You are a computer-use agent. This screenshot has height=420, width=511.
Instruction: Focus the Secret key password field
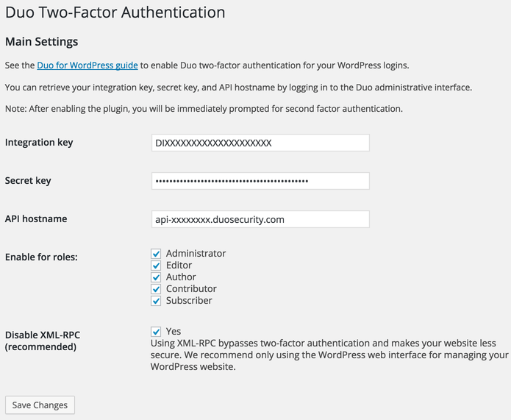point(260,181)
